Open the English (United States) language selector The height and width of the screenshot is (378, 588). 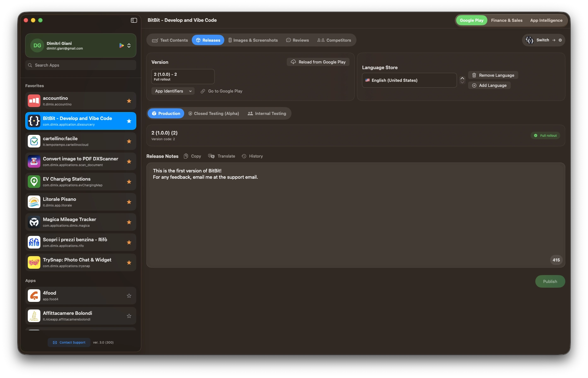coord(409,80)
